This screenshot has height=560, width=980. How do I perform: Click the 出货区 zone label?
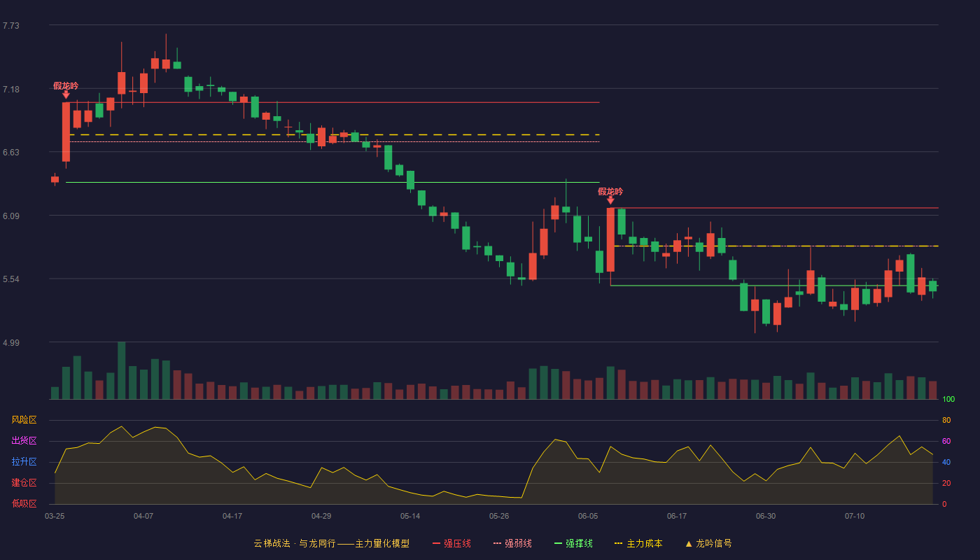click(x=24, y=441)
